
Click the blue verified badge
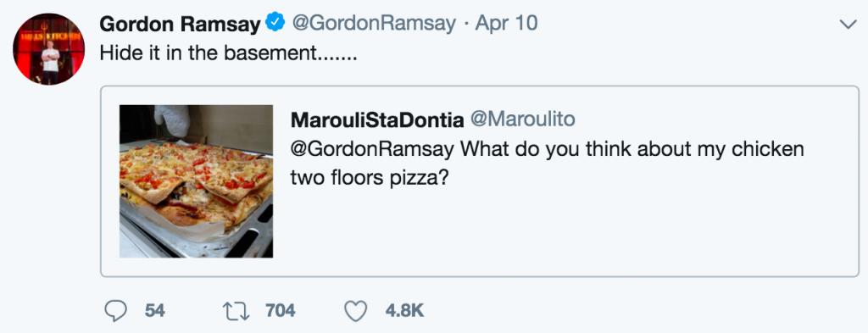[275, 23]
